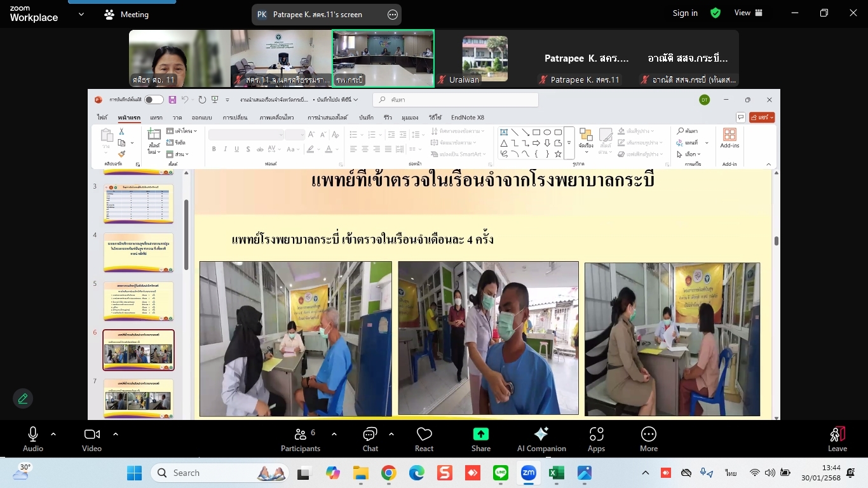Click the Italic formatting button
This screenshot has height=488, width=868.
click(x=226, y=149)
